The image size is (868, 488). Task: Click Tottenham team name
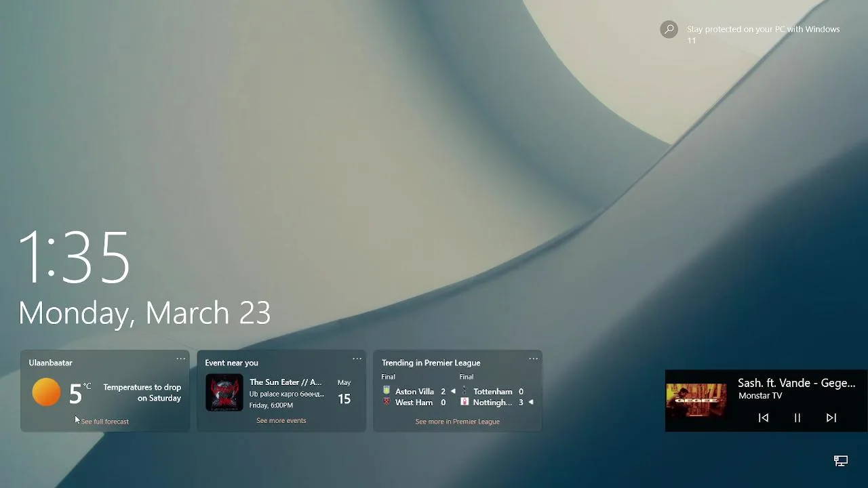pos(493,392)
